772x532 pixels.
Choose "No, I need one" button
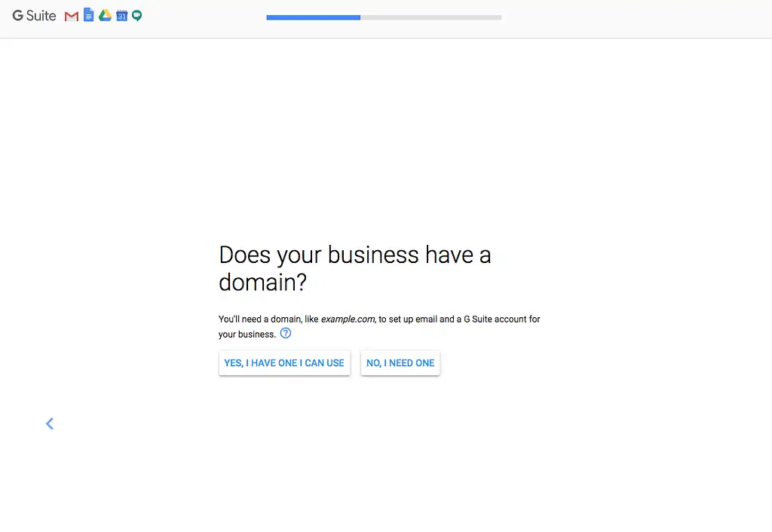coord(400,363)
